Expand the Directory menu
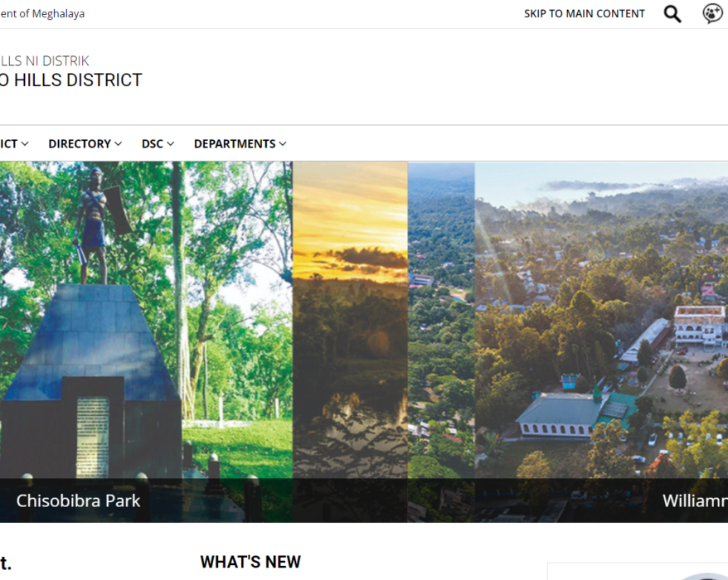This screenshot has height=580, width=728. tap(85, 144)
